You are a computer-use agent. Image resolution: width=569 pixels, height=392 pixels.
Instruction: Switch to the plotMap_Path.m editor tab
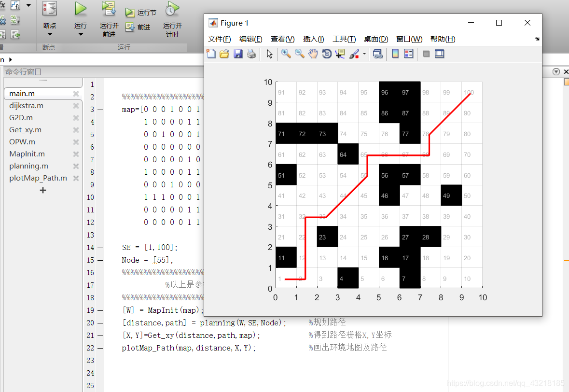pyautogui.click(x=38, y=178)
